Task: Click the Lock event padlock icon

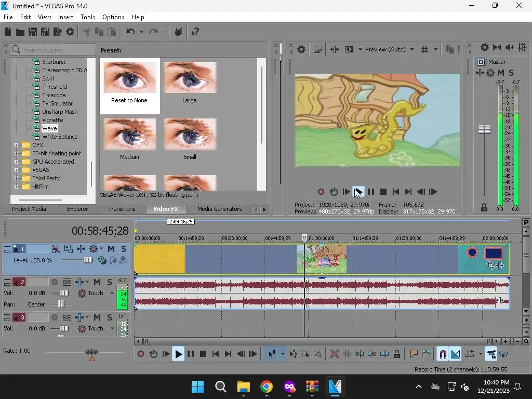Action: [x=396, y=354]
